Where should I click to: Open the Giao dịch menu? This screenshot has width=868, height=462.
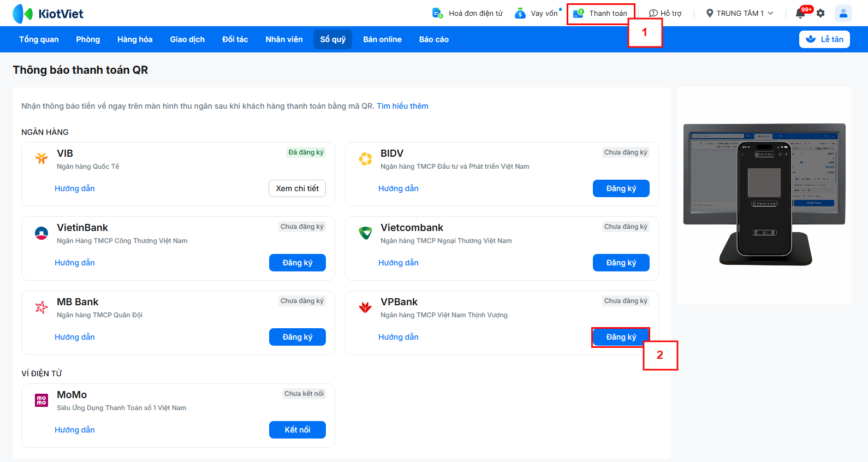pyautogui.click(x=187, y=39)
